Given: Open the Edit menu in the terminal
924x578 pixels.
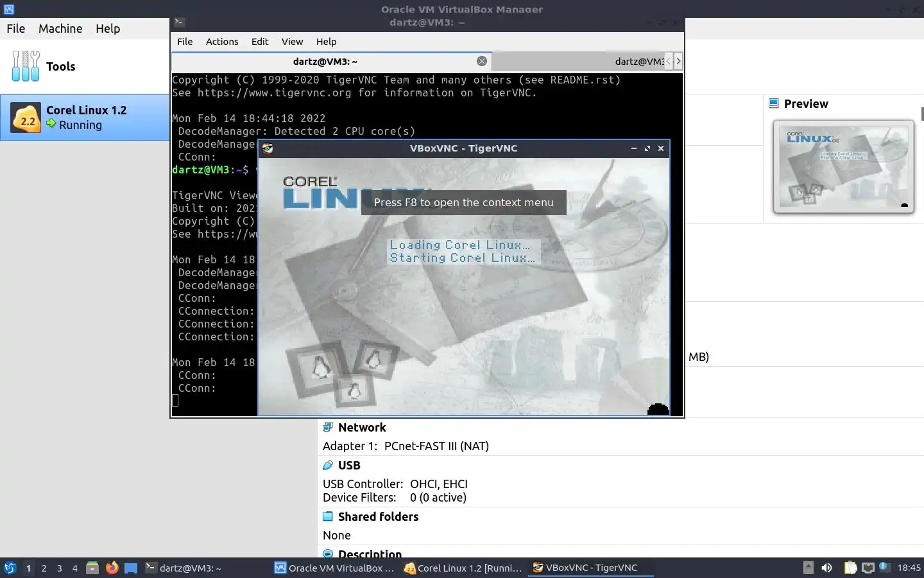Looking at the screenshot, I should pyautogui.click(x=260, y=41).
